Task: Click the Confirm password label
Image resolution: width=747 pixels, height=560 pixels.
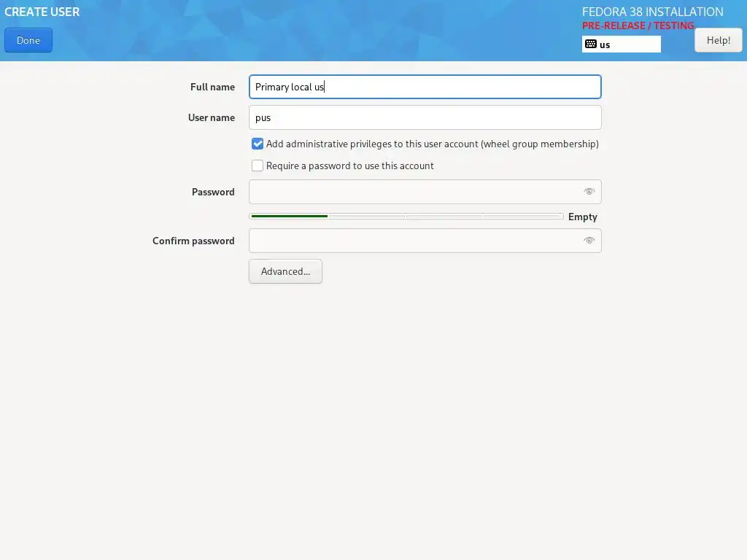Action: pyautogui.click(x=193, y=241)
